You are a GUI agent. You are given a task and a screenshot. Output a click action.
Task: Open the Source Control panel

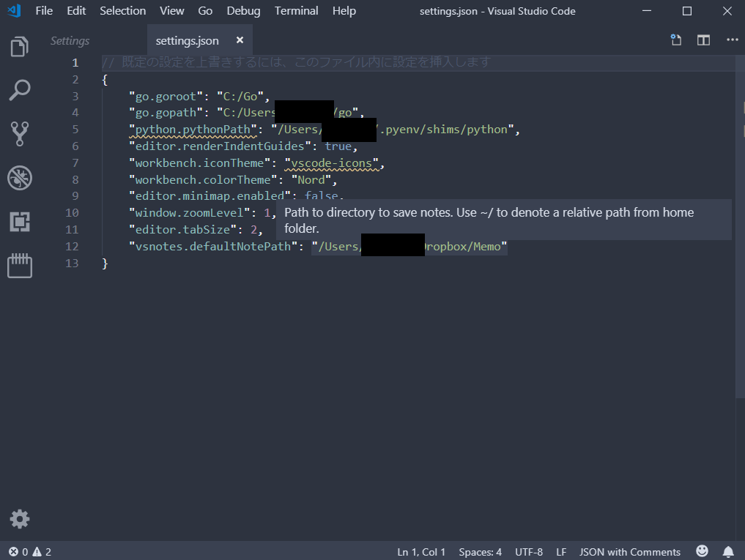pyautogui.click(x=18, y=133)
